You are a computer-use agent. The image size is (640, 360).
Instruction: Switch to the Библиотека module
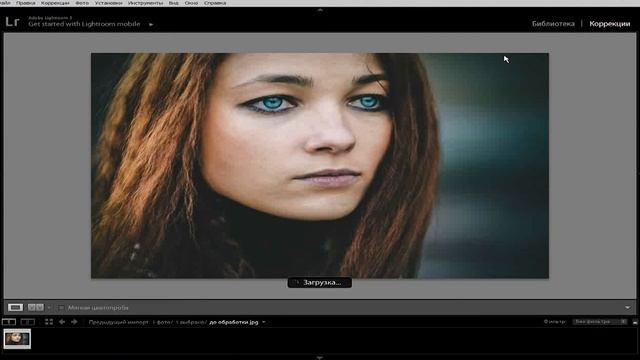(x=553, y=24)
